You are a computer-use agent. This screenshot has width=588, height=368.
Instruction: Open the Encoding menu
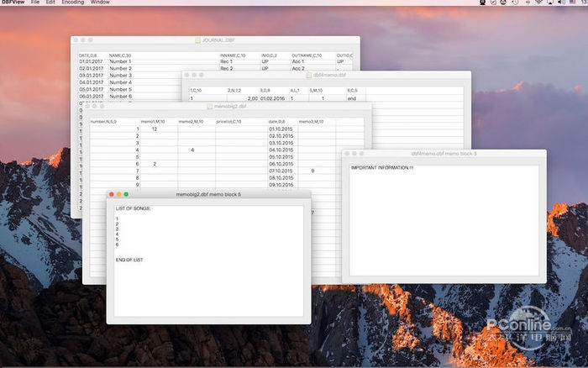coord(72,3)
